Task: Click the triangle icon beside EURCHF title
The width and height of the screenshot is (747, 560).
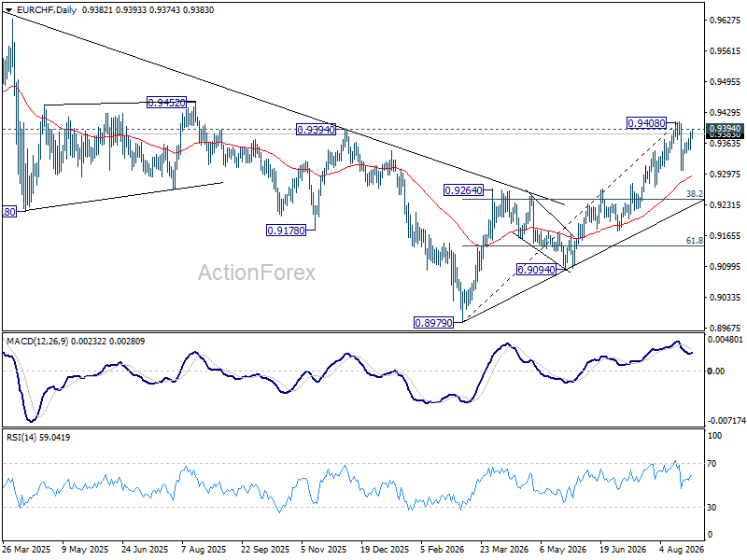Action: coord(8,10)
